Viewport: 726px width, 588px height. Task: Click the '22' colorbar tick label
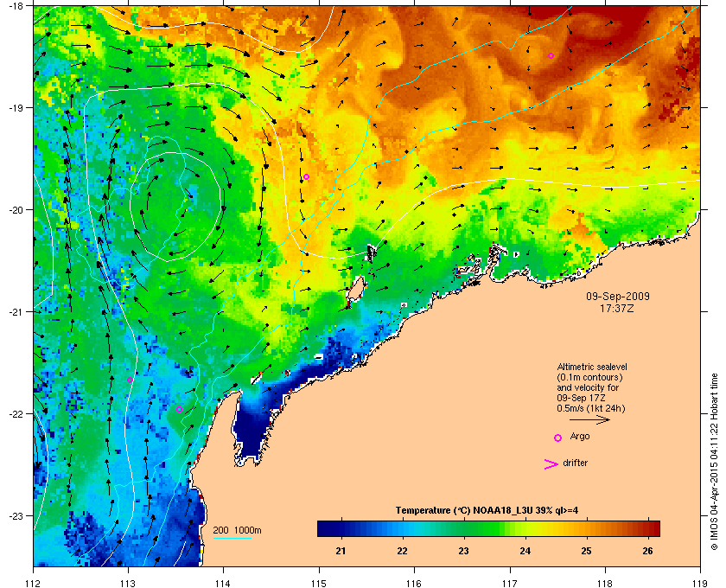pyautogui.click(x=403, y=551)
